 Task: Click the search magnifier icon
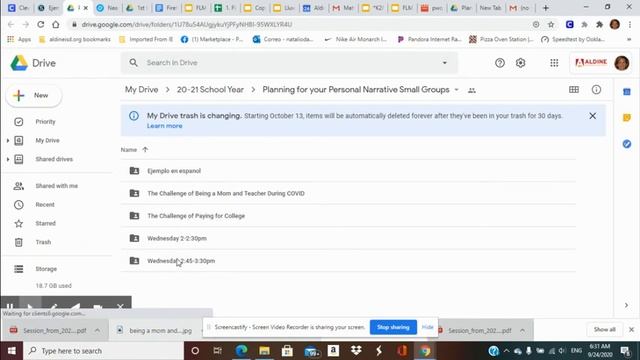pyautogui.click(x=133, y=62)
